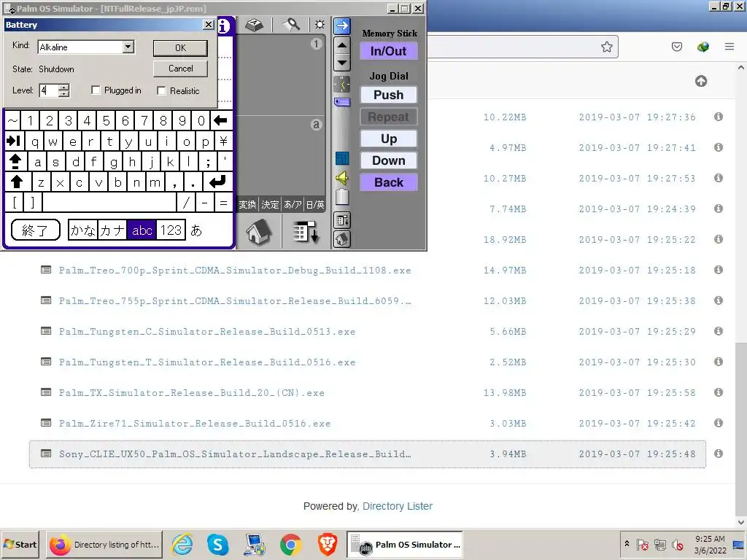Image resolution: width=747 pixels, height=560 pixels.
Task: Open Brave browser from the taskbar
Action: 328,544
